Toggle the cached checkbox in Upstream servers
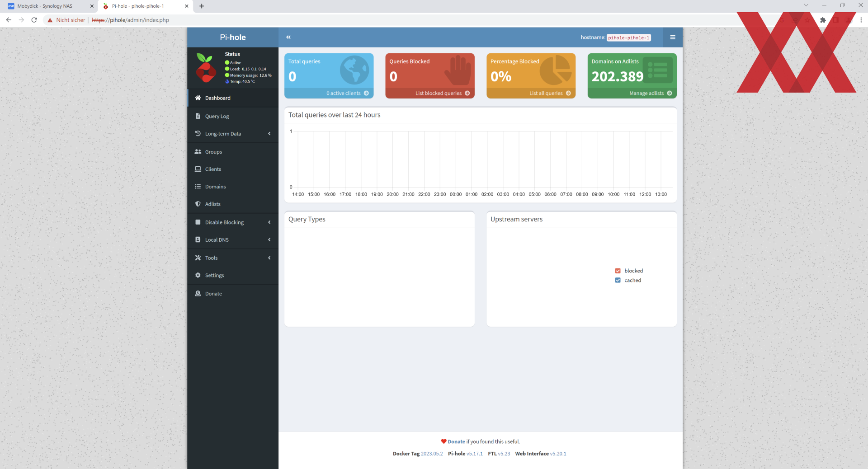This screenshot has height=469, width=868. [x=618, y=280]
